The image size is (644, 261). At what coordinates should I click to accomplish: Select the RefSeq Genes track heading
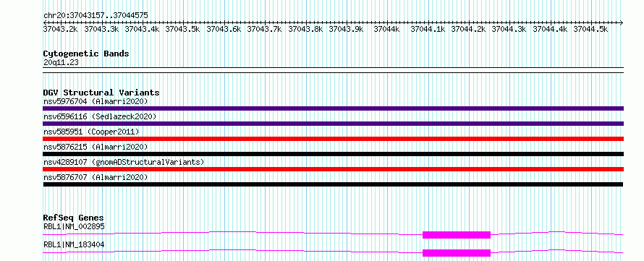click(x=73, y=218)
